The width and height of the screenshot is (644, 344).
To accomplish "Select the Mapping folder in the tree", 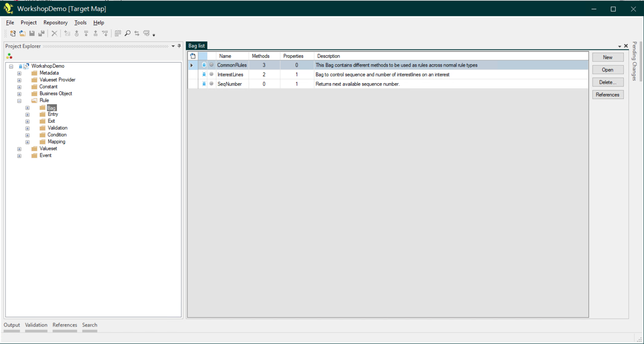I will 56,142.
